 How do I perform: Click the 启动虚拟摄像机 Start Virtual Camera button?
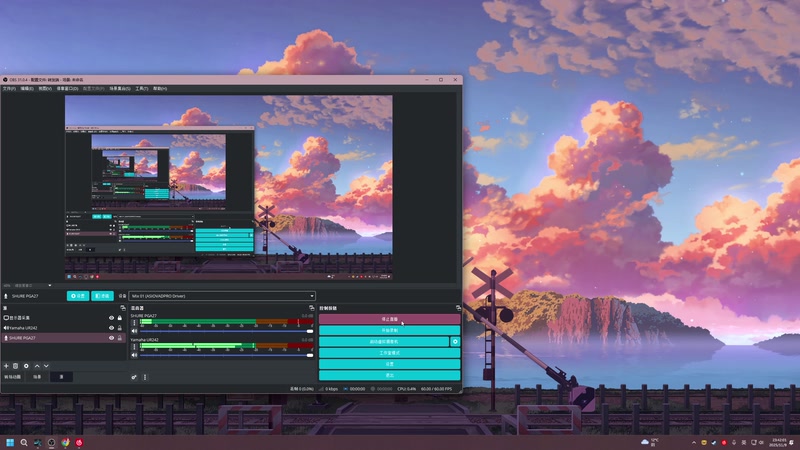click(x=384, y=341)
